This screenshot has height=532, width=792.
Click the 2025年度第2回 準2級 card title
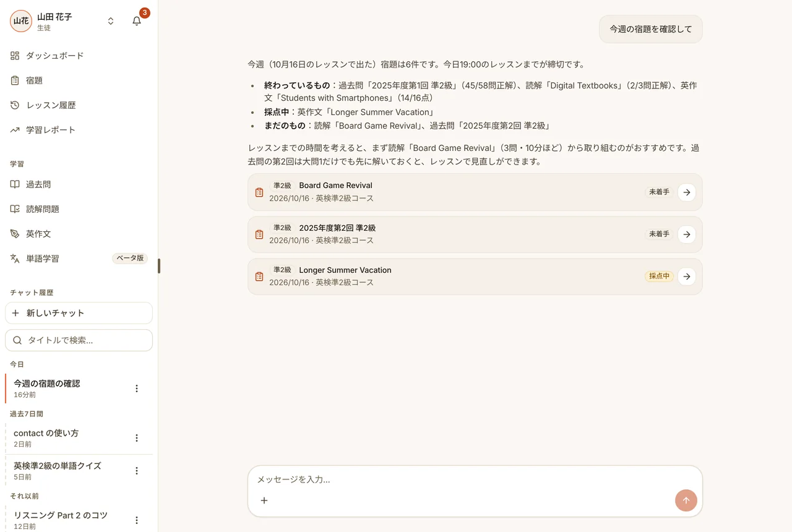(x=337, y=228)
